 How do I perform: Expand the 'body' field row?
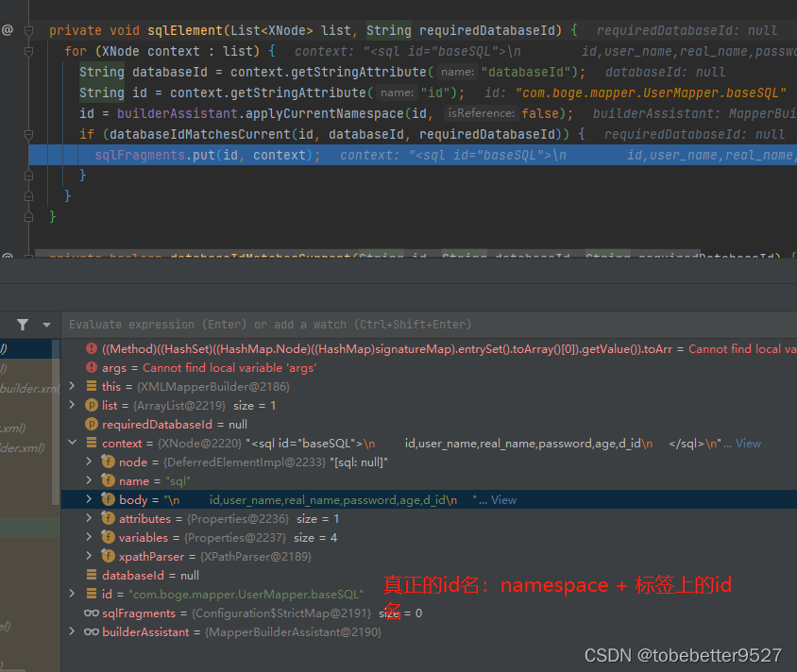(x=89, y=499)
